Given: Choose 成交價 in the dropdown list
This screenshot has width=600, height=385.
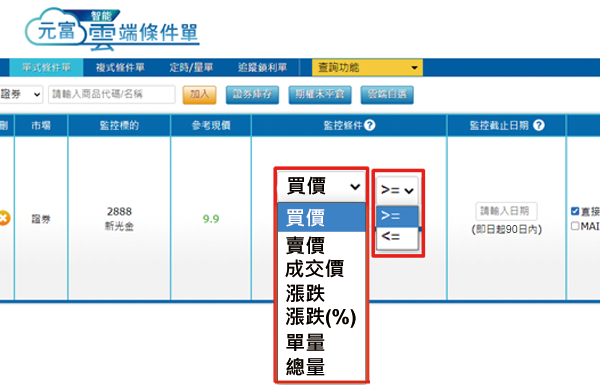Looking at the screenshot, I should pos(315,269).
